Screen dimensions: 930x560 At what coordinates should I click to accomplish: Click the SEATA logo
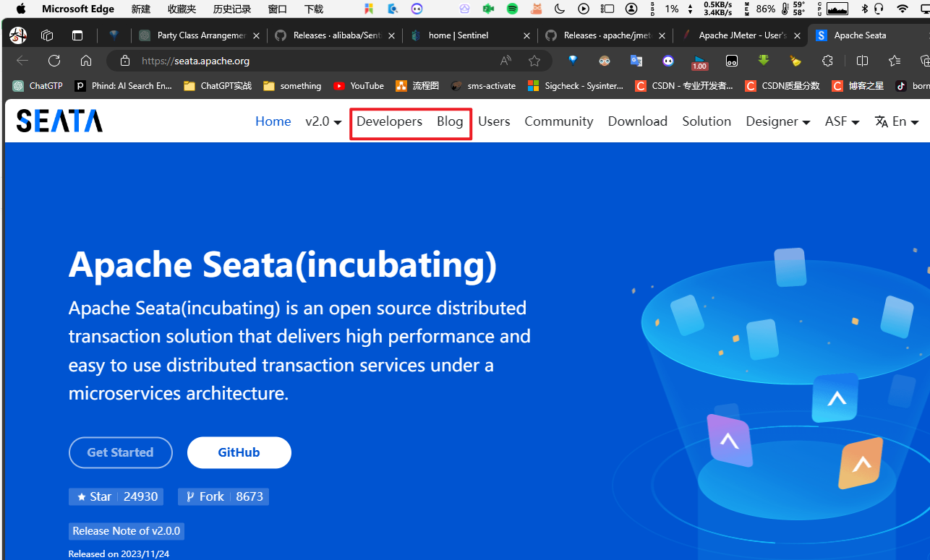coord(59,121)
